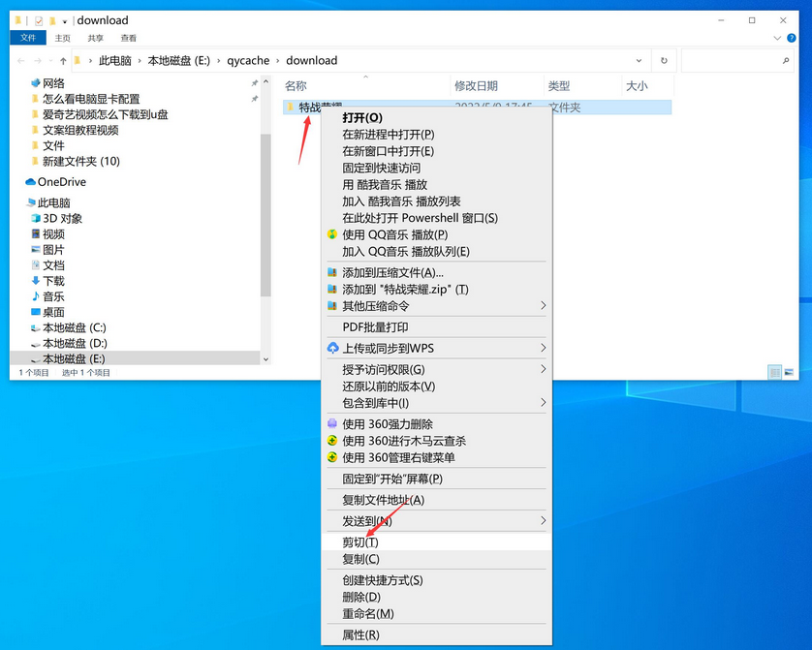The width and height of the screenshot is (812, 650).
Task: Click the 360 shield icon next to 使用360强力删除
Action: [329, 424]
